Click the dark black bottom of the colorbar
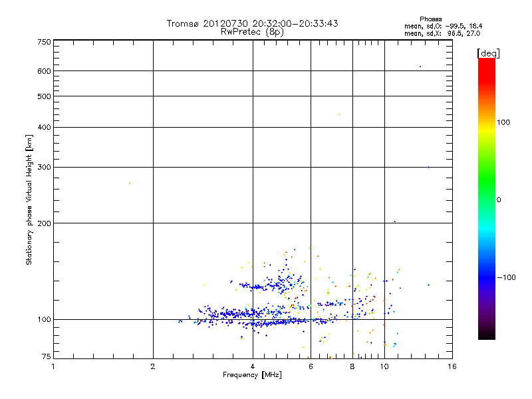The height and width of the screenshot is (399, 532). [x=487, y=334]
